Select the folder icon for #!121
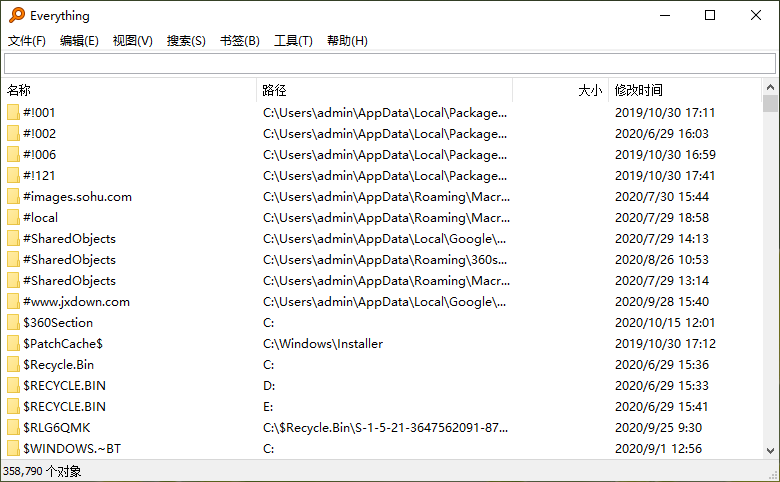 coord(13,176)
